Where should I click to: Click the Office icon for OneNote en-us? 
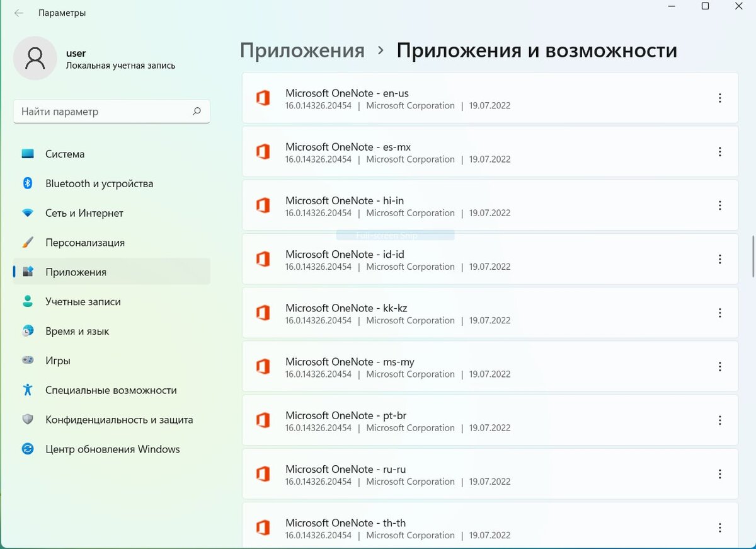tap(263, 98)
